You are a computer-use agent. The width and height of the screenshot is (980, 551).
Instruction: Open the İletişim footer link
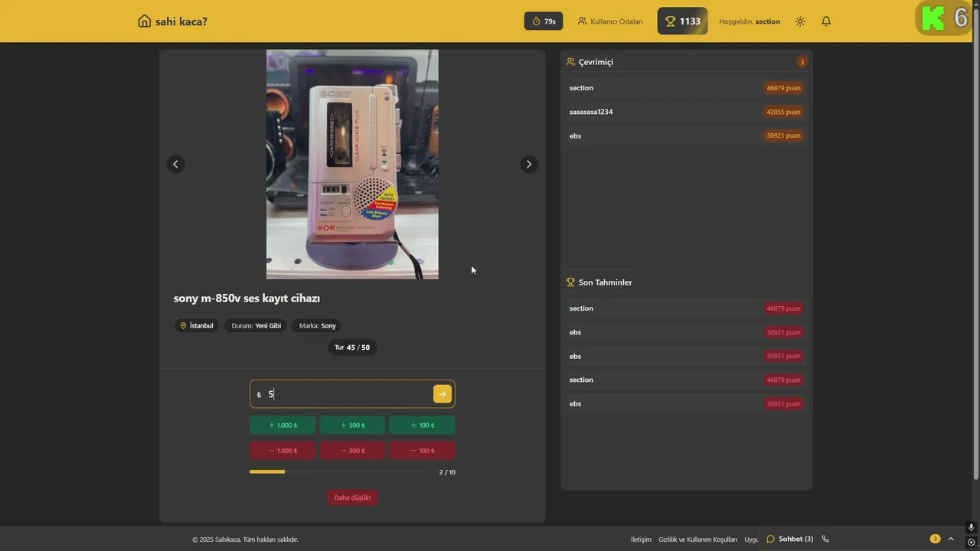point(641,540)
